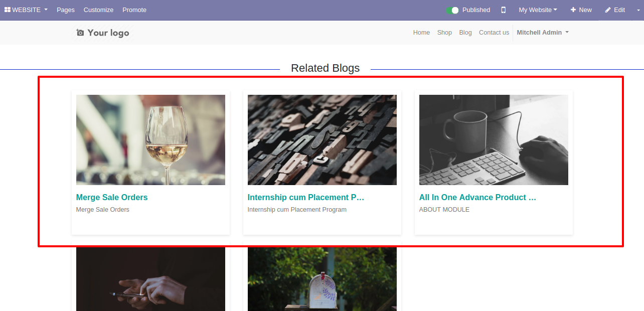Click the Related Blogs heading
Viewport: 644px width, 311px height.
(325, 68)
